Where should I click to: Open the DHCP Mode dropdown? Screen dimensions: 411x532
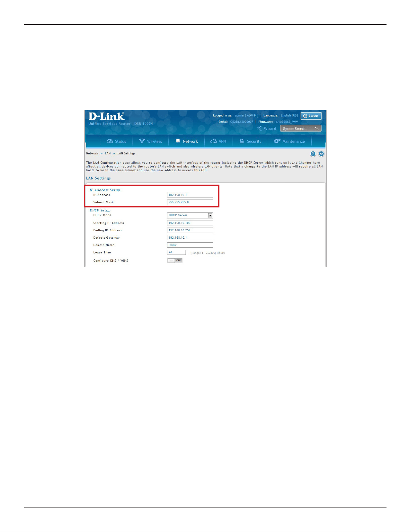tap(190, 215)
